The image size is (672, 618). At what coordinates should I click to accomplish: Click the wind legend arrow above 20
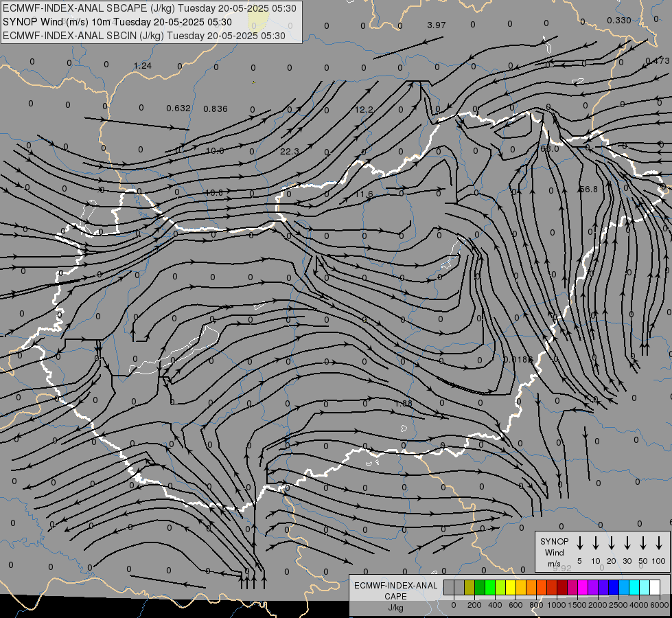pyautogui.click(x=612, y=542)
